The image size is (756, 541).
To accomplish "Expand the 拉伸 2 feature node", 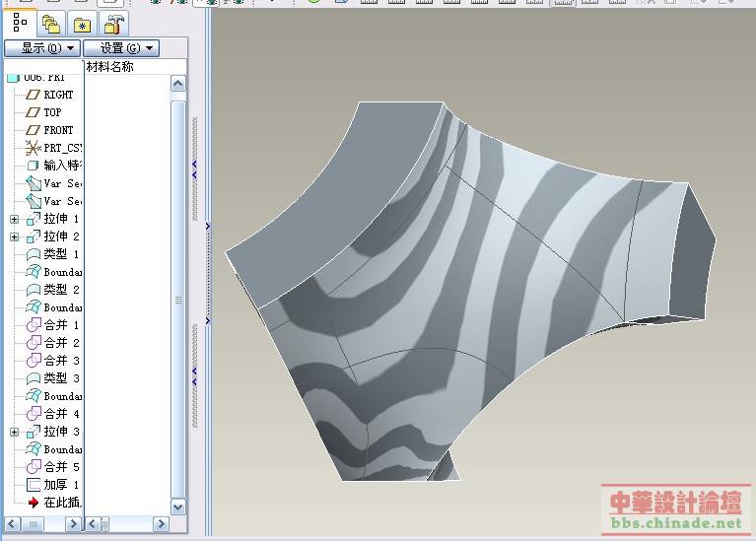I will [x=15, y=237].
